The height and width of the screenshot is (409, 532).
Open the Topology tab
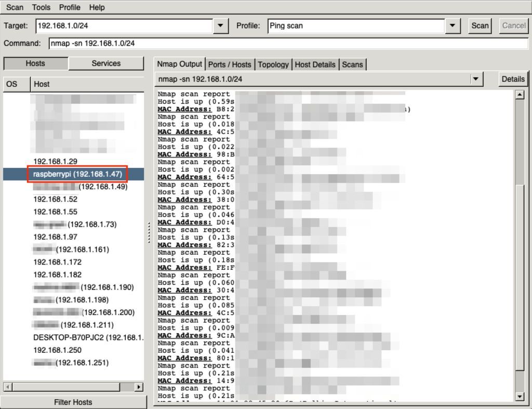point(273,64)
